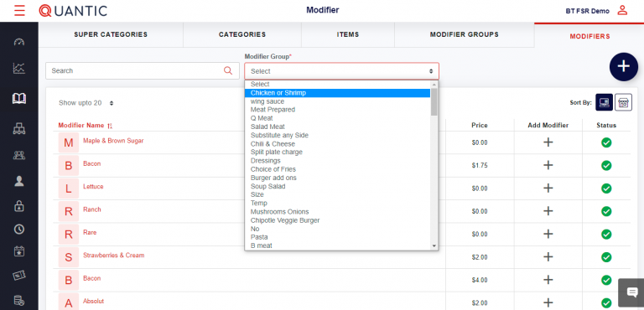
Task: Click plus icon in Lettuce row
Action: (548, 188)
